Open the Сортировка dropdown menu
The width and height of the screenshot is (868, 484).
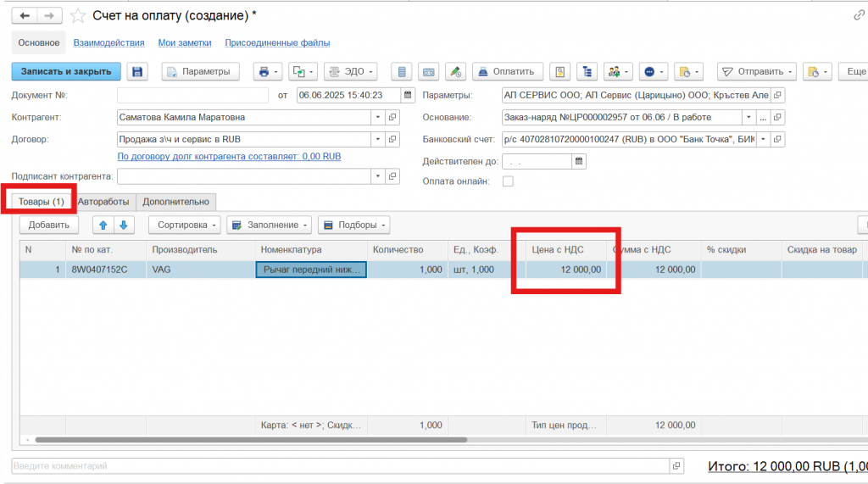(185, 225)
